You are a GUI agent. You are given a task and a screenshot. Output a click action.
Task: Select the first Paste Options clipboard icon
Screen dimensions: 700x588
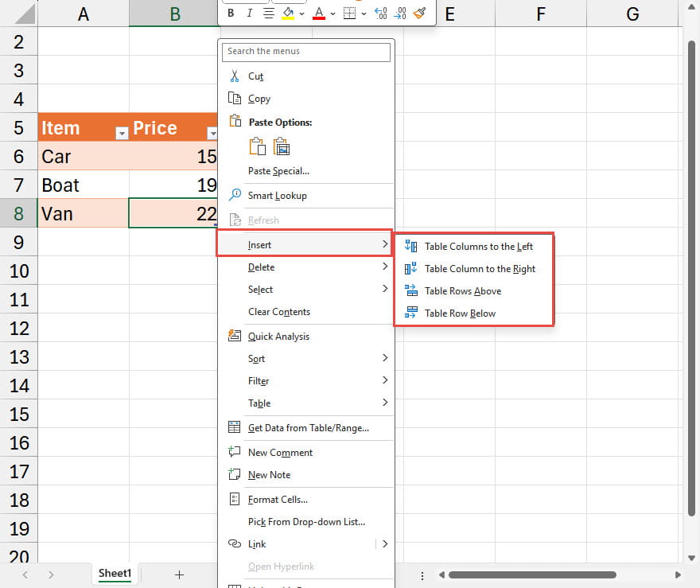(x=257, y=146)
